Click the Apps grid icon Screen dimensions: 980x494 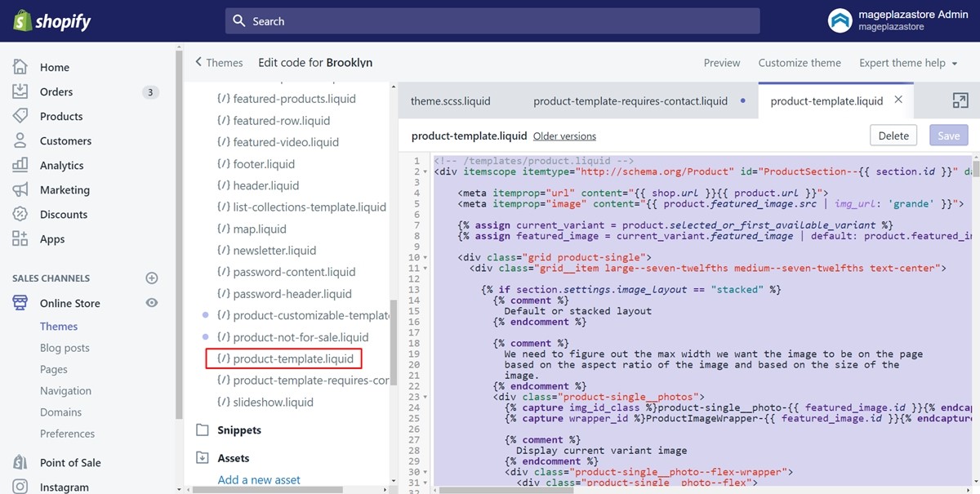[x=20, y=238]
